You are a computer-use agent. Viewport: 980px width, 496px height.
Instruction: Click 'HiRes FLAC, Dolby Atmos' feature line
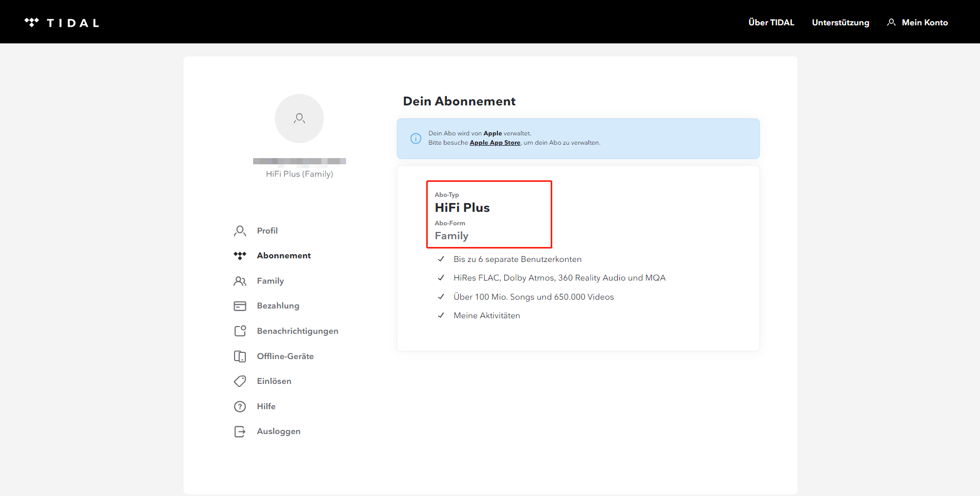(x=559, y=277)
